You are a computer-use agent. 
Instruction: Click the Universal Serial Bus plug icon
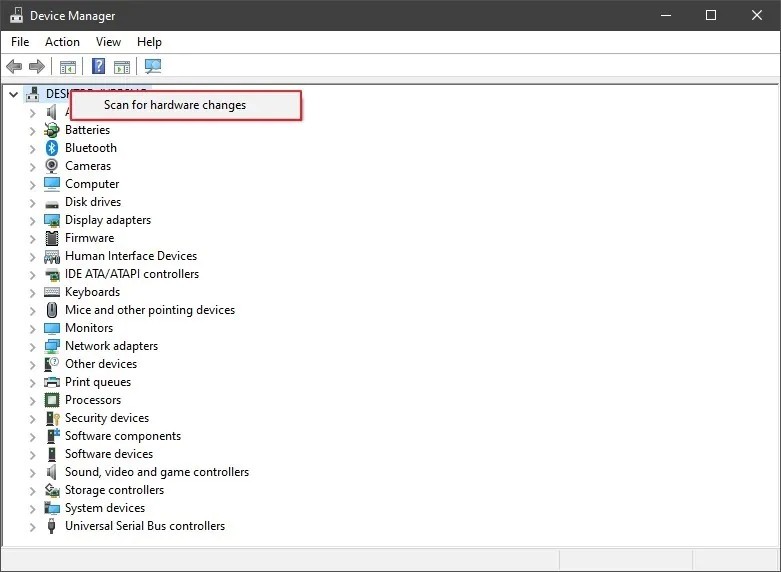pos(51,526)
